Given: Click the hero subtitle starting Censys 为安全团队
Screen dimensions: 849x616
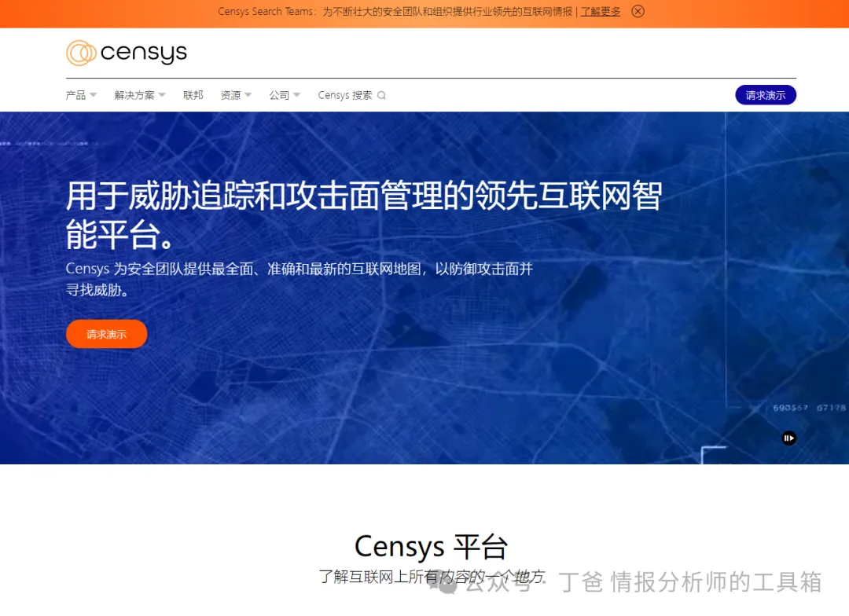Looking at the screenshot, I should click(300, 279).
